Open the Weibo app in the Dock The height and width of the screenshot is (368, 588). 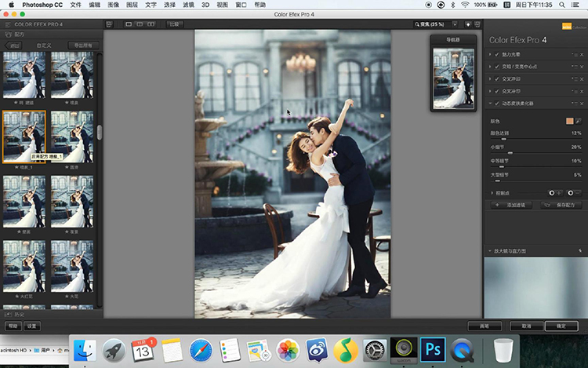click(317, 351)
